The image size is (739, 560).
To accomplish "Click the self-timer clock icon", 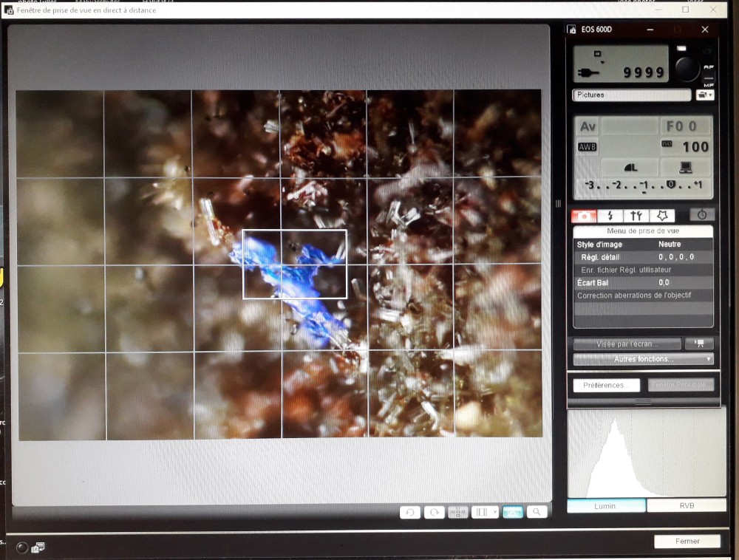I will (701, 215).
